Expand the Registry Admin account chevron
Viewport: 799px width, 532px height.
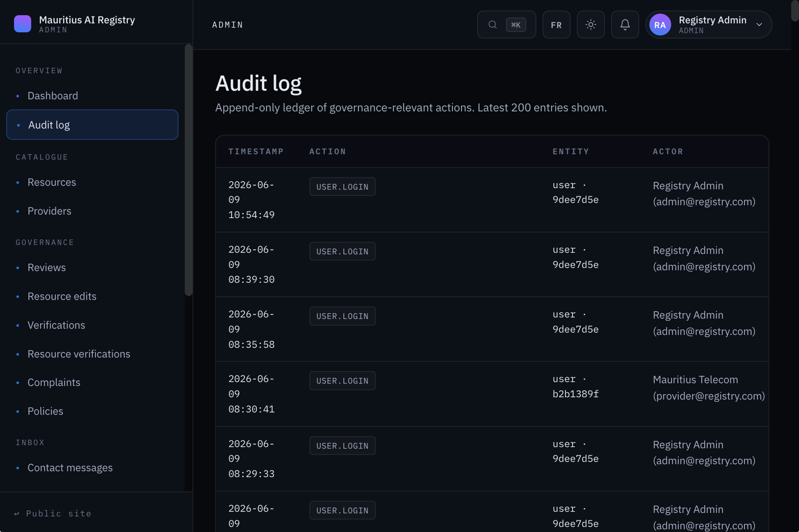tap(759, 25)
